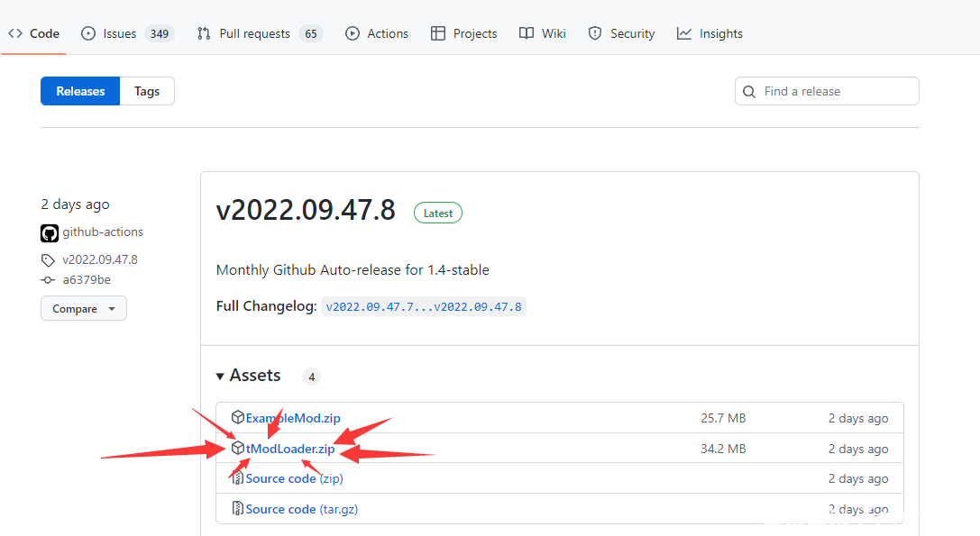
Task: Click the Code angle-brackets icon
Action: [15, 33]
